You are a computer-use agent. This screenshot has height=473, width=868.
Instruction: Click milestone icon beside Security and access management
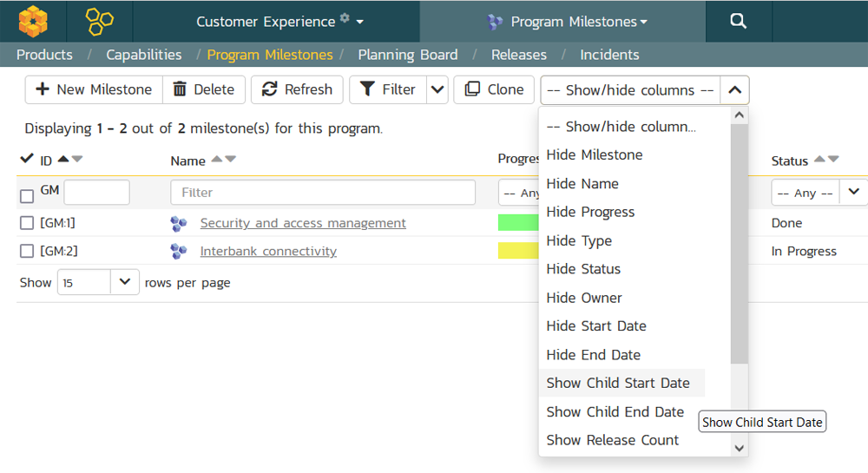click(179, 224)
